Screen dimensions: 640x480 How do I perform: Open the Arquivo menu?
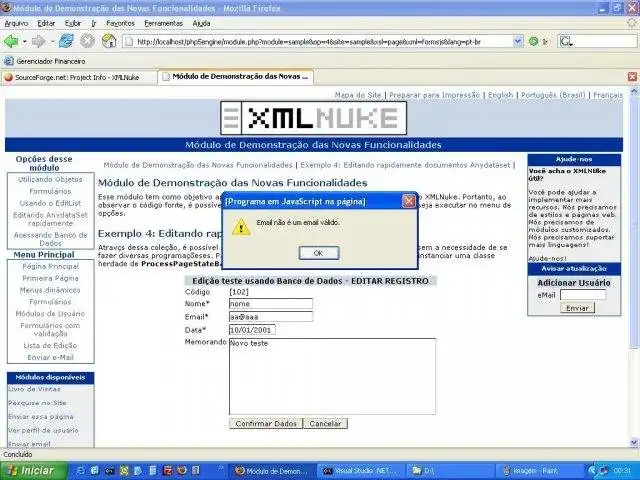click(x=16, y=23)
